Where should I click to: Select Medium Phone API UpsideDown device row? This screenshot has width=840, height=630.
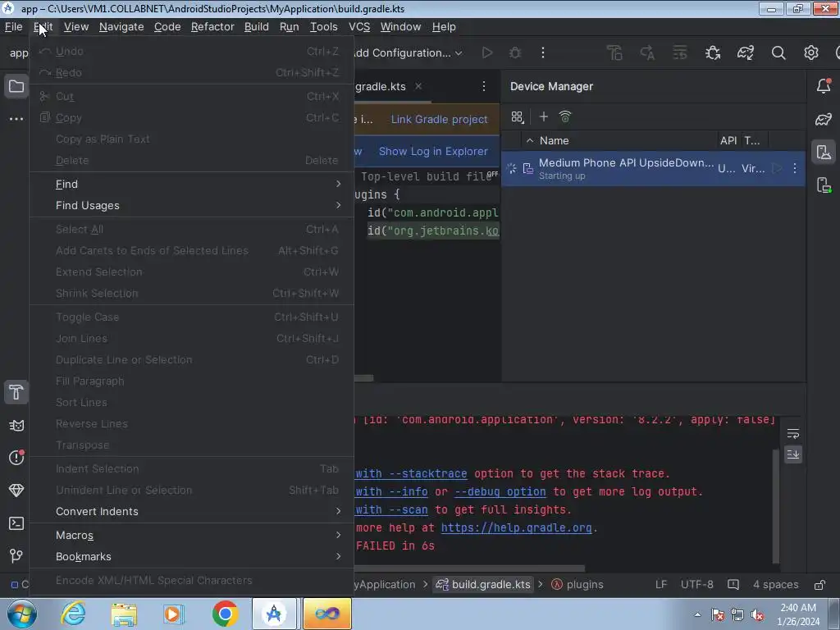(x=653, y=168)
